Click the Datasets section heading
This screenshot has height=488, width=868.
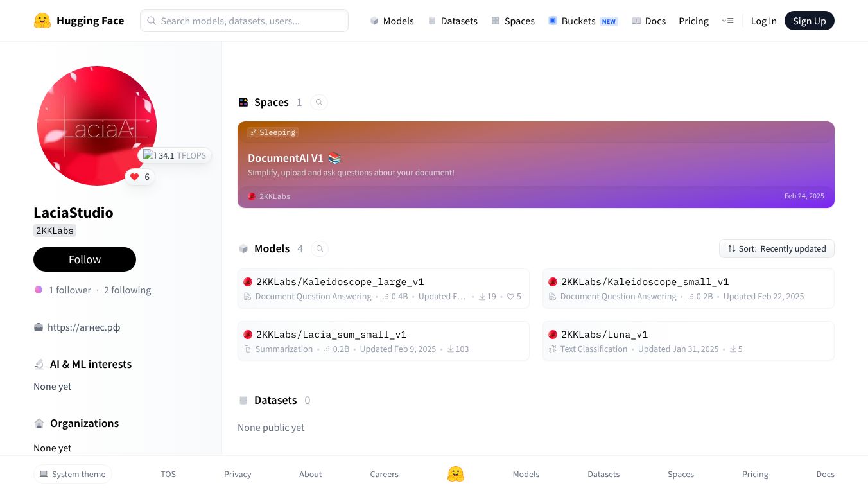click(x=275, y=400)
